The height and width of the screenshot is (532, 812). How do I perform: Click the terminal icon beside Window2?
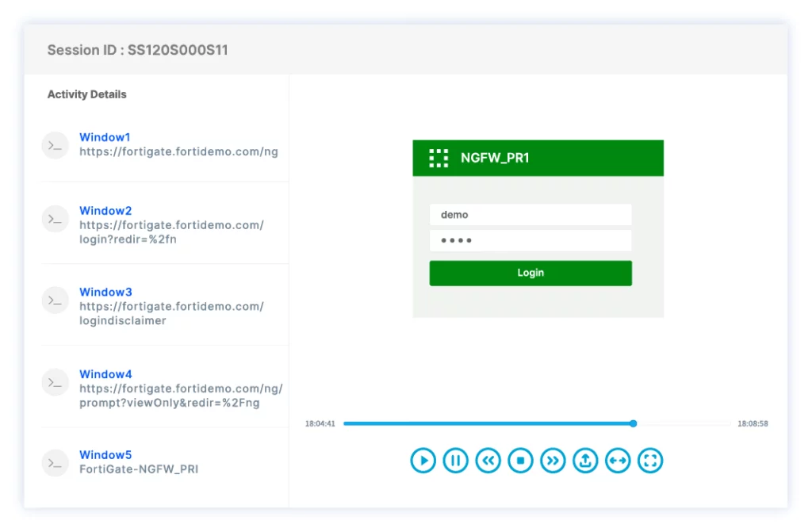[x=55, y=219]
